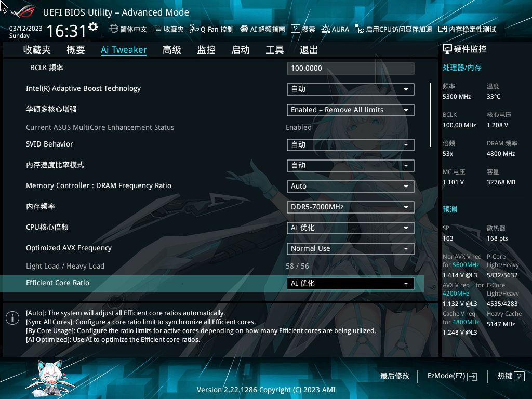Open the 工具 menu tab
The height and width of the screenshot is (399, 532).
(274, 49)
